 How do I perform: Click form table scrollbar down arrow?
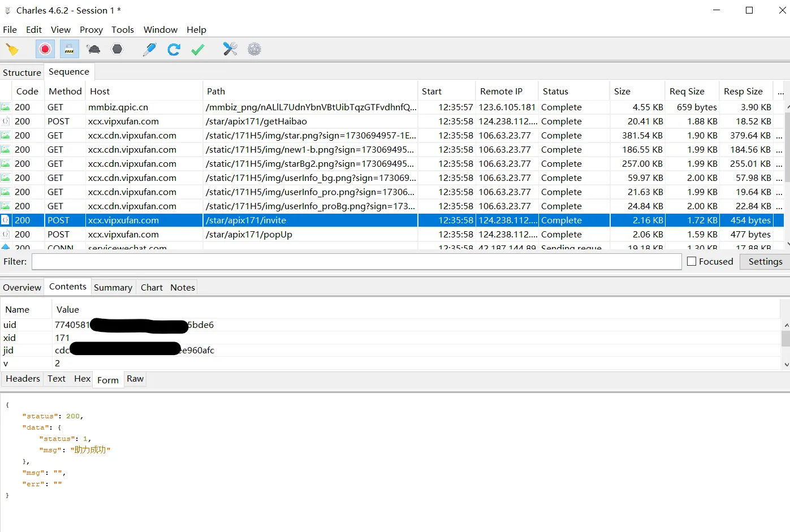point(786,365)
